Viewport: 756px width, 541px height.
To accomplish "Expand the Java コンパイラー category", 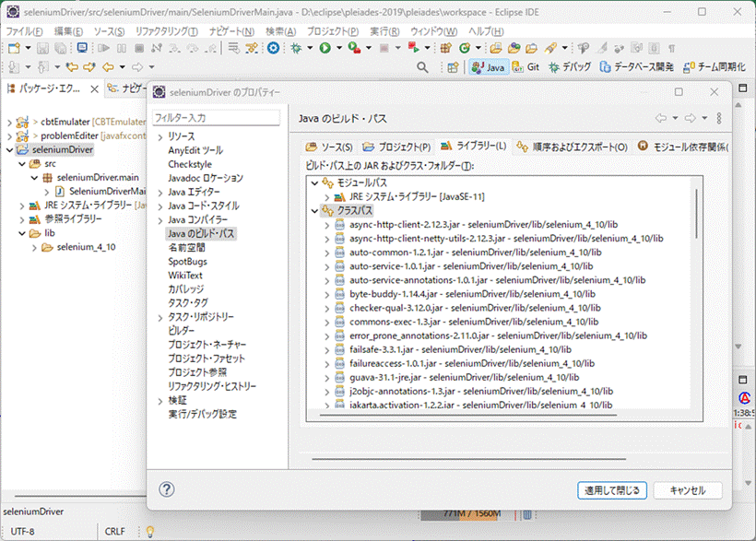I will 160,221.
